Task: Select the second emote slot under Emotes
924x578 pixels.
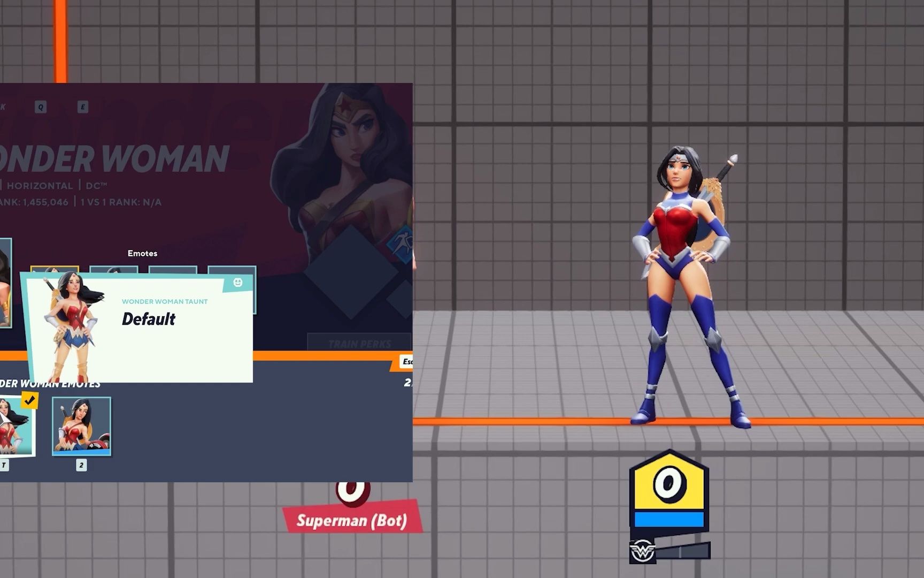Action: (114, 269)
